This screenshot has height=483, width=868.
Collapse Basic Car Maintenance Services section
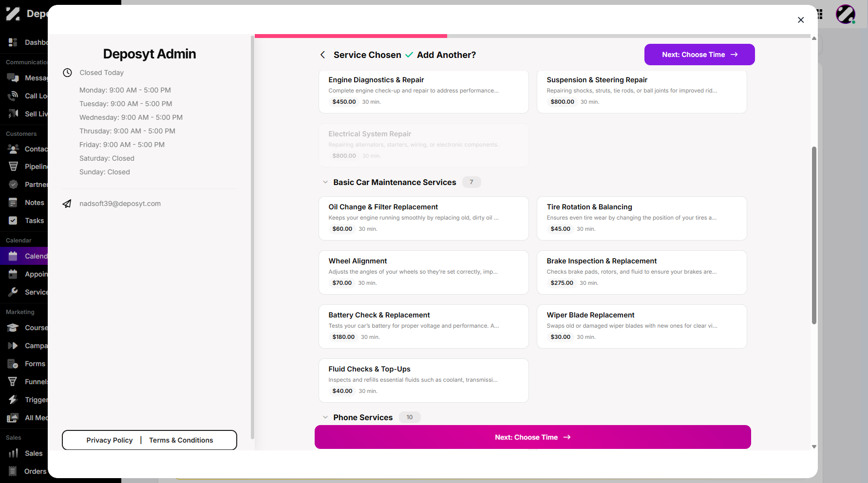325,182
